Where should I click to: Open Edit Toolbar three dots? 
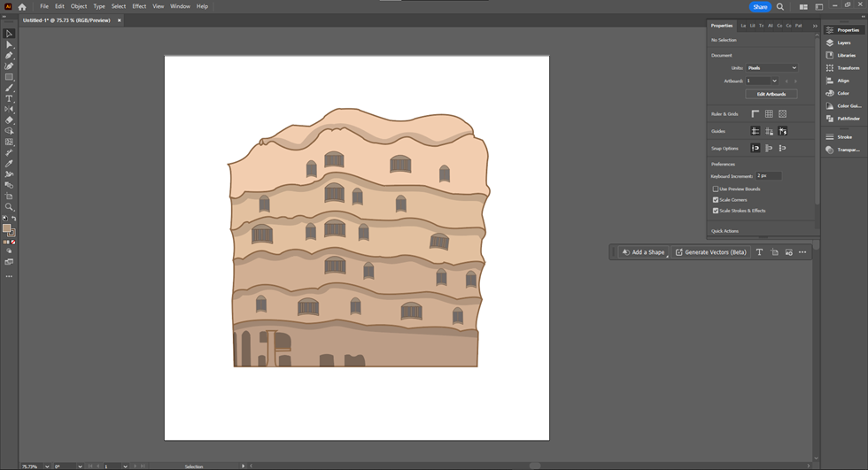[9, 276]
